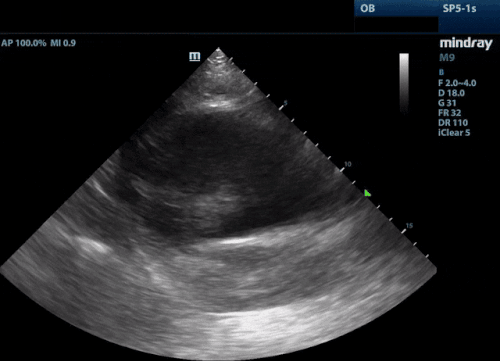
Task: Click the FR 32 frame rate parameter
Action: pyautogui.click(x=450, y=113)
